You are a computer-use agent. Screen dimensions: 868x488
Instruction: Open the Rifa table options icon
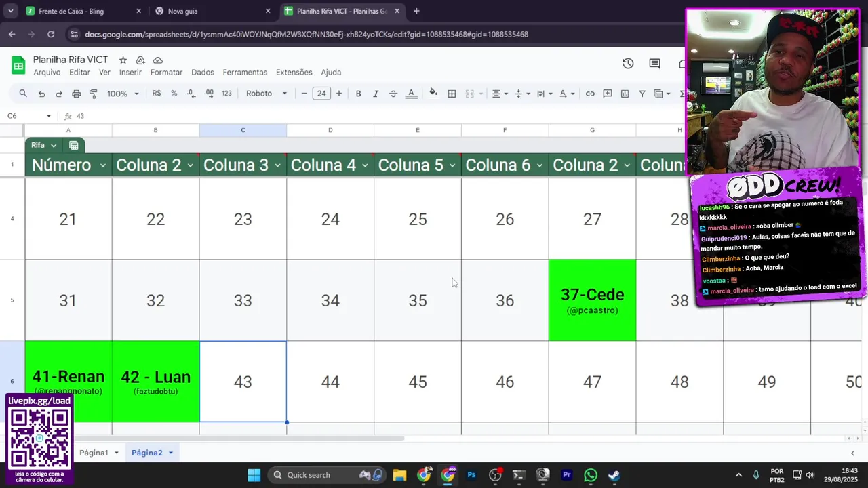tap(74, 145)
